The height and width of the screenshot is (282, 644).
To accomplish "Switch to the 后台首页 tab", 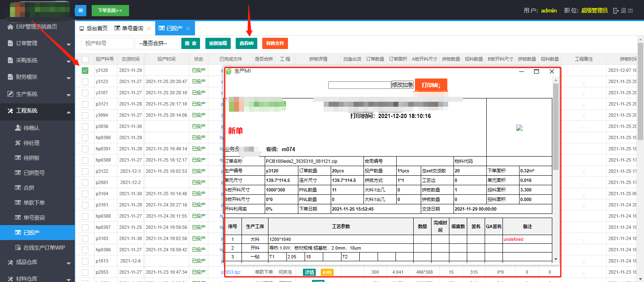I will click(x=93, y=29).
